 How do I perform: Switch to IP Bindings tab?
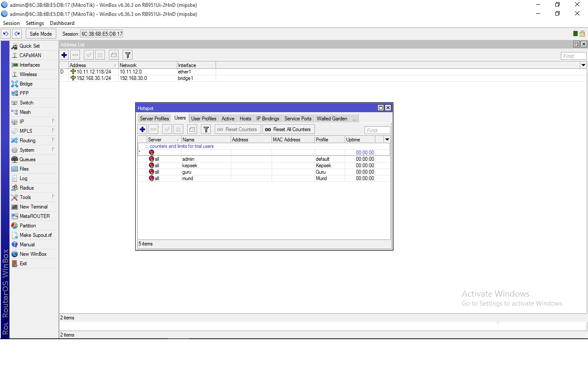click(268, 119)
